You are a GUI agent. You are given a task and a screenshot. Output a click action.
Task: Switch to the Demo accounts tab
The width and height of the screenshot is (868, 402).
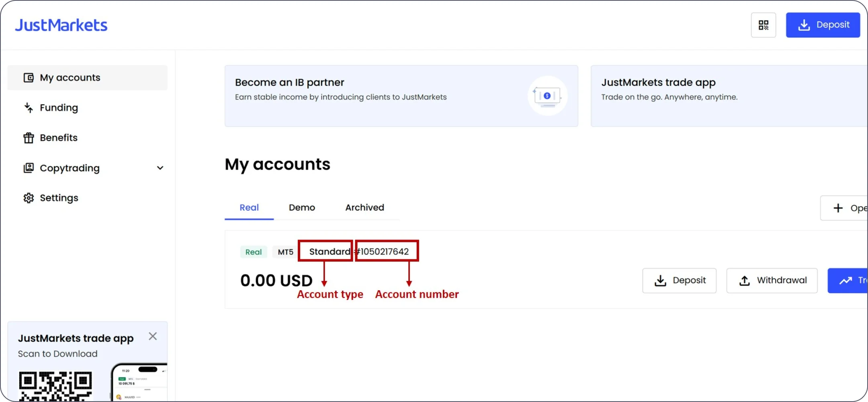(x=302, y=207)
